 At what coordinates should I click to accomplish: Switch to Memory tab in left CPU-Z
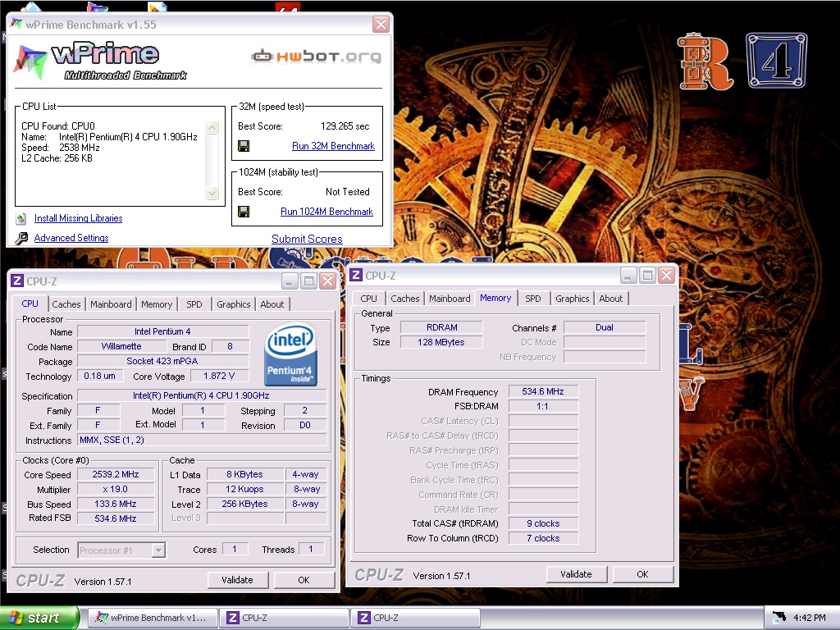(x=157, y=304)
